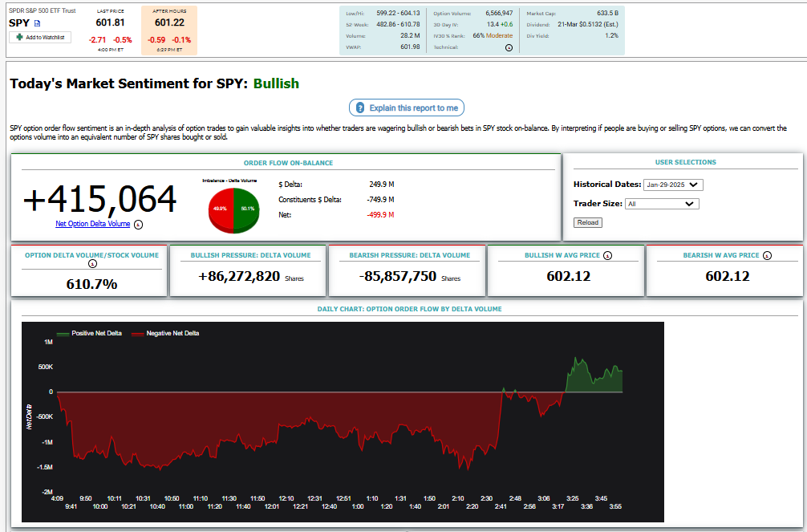Expand the Historical Dates dropdown
Image resolution: width=807 pixels, height=532 pixels.
tap(673, 185)
